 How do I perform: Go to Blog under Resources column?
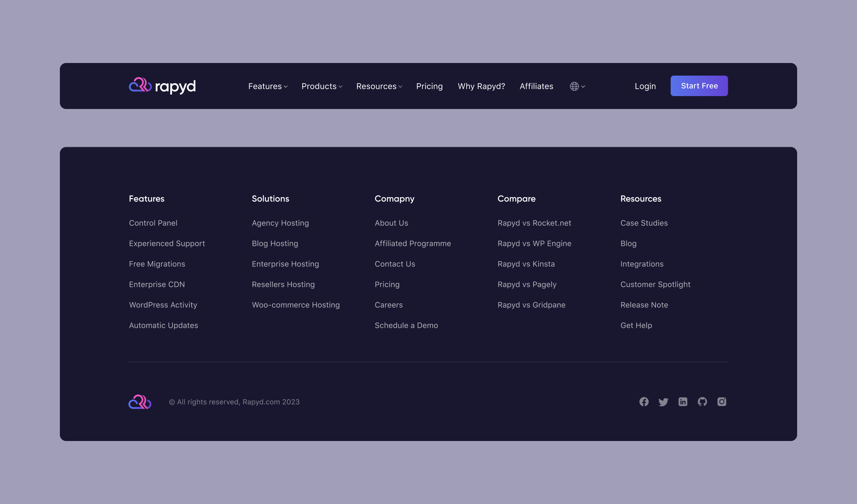629,243
